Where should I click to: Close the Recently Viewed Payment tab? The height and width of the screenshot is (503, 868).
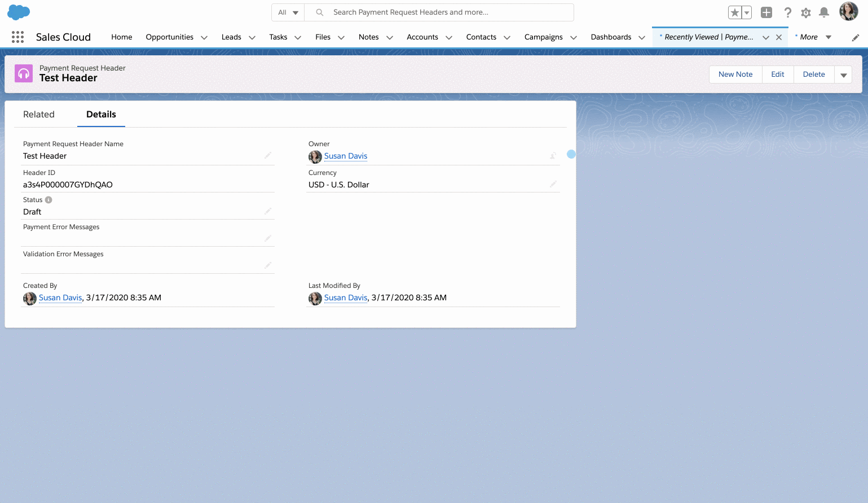[x=779, y=37]
